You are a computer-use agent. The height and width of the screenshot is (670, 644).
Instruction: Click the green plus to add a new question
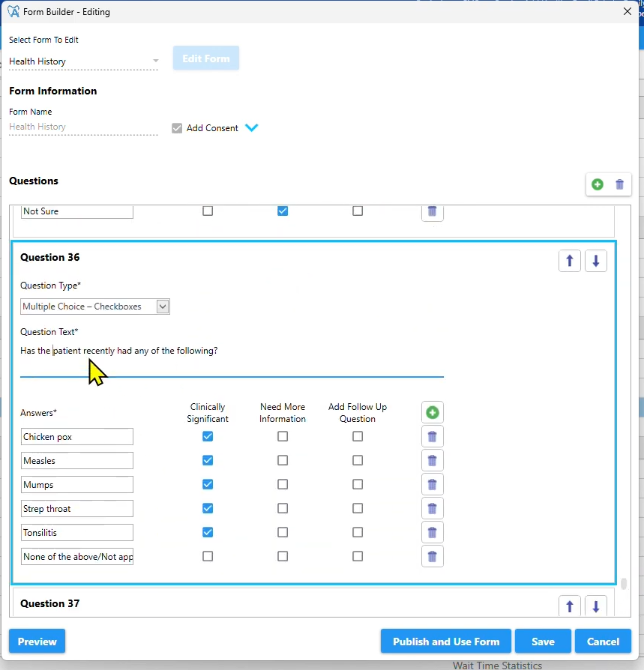coord(598,184)
